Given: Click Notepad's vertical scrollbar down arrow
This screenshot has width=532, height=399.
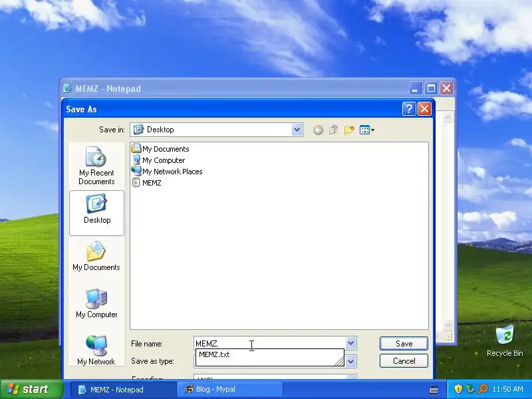Looking at the screenshot, I should (x=448, y=325).
